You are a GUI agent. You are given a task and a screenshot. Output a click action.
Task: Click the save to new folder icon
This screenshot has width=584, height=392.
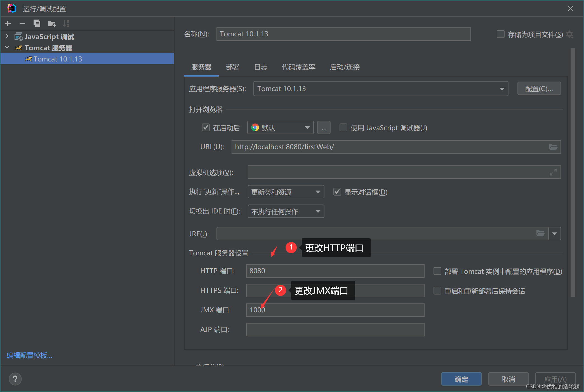[52, 23]
